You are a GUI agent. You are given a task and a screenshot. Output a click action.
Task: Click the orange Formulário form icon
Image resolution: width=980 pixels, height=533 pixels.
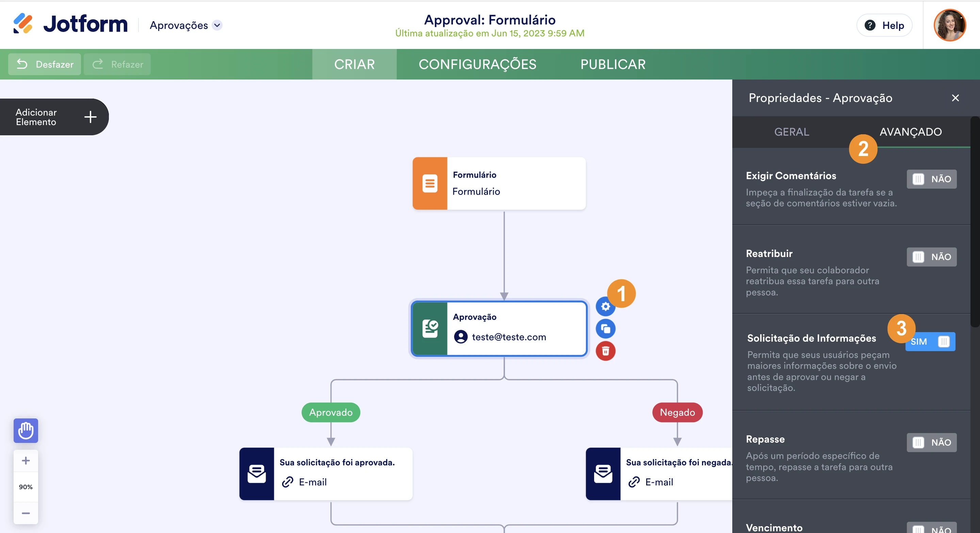429,183
